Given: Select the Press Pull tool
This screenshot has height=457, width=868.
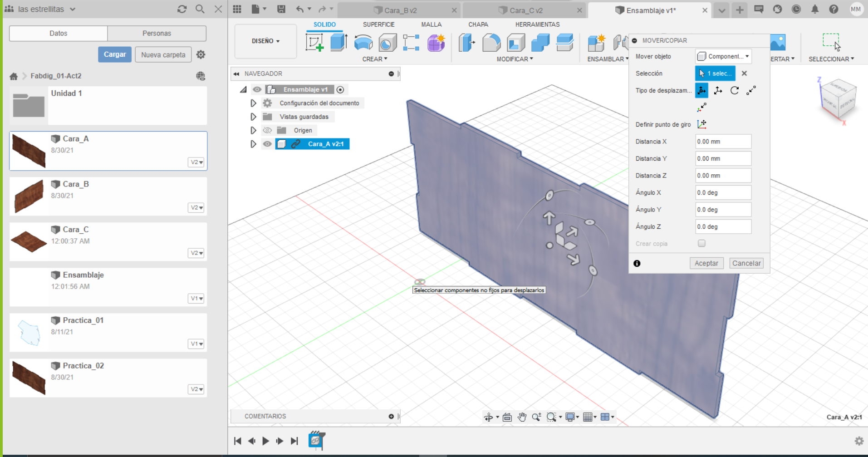Looking at the screenshot, I should tap(466, 43).
